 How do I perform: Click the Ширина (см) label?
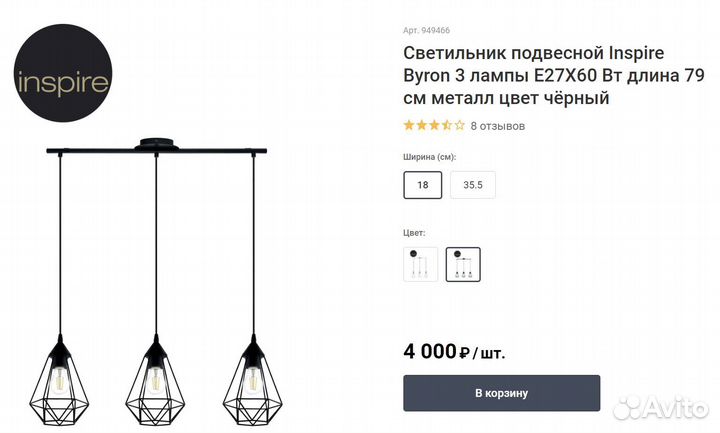[430, 157]
